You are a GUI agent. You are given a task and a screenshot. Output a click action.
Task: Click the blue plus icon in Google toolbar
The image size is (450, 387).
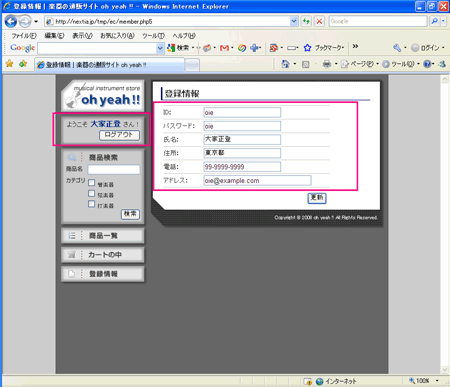coord(254,48)
